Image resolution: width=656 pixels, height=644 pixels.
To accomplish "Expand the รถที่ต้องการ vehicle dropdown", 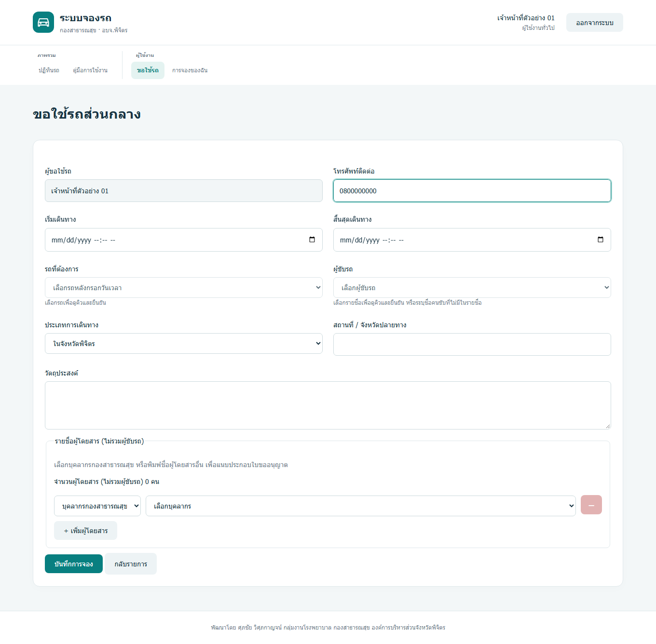I will click(x=184, y=287).
